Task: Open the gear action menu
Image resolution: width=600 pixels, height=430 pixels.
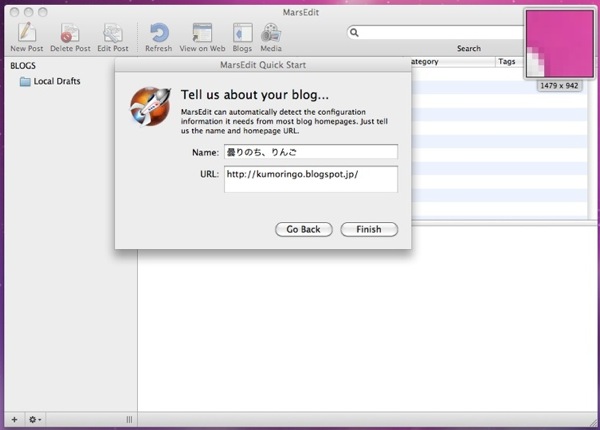Action: point(35,420)
